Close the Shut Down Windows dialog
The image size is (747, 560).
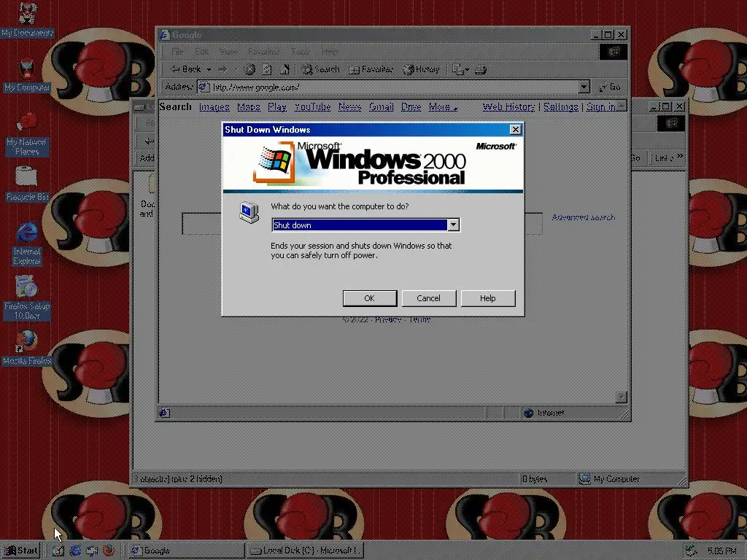point(516,130)
